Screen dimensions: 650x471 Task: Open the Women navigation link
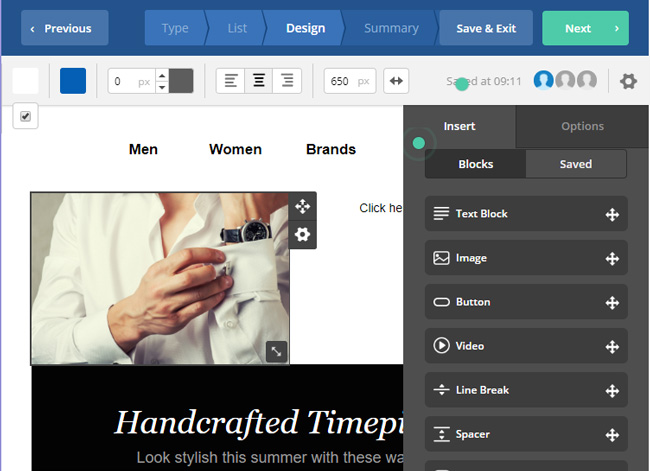(235, 149)
